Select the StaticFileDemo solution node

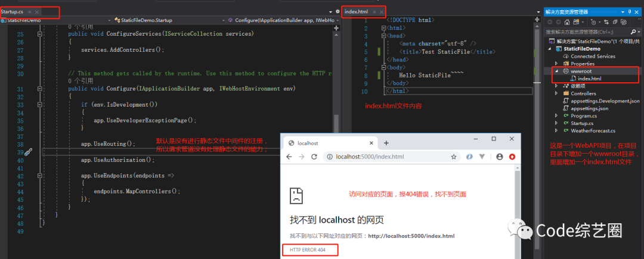593,42
